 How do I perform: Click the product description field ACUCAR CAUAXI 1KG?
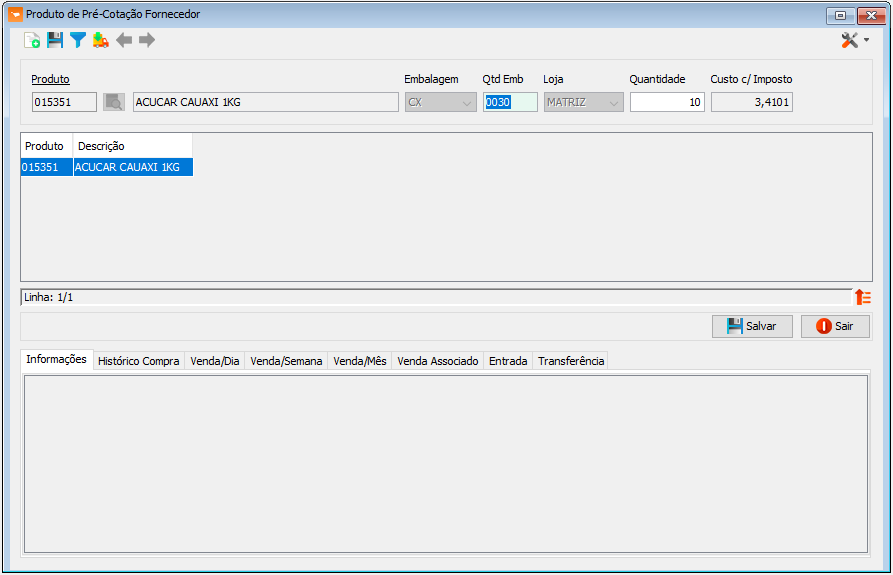click(265, 102)
